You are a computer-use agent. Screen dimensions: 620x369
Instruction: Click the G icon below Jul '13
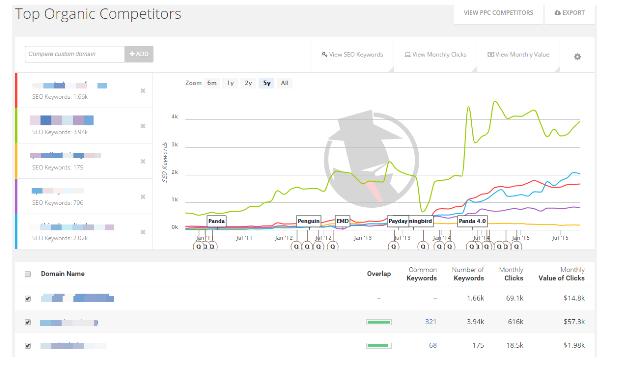pyautogui.click(x=393, y=246)
